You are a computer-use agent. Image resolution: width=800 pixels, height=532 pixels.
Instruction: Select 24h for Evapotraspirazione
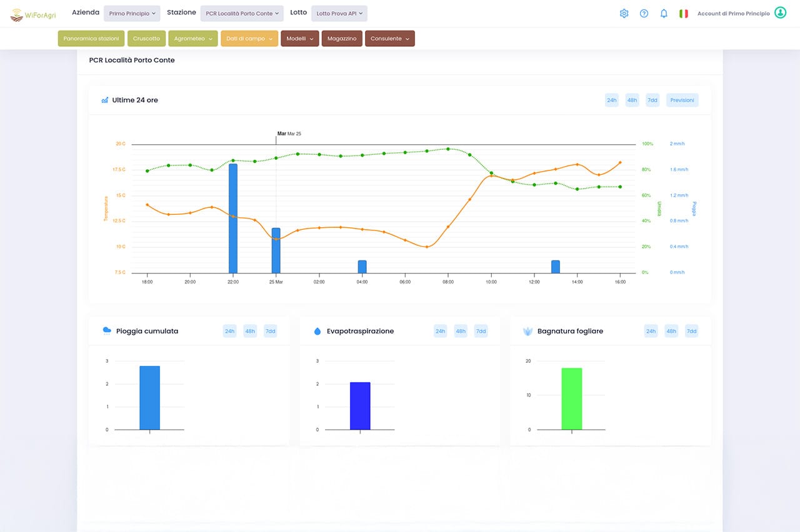click(x=441, y=331)
